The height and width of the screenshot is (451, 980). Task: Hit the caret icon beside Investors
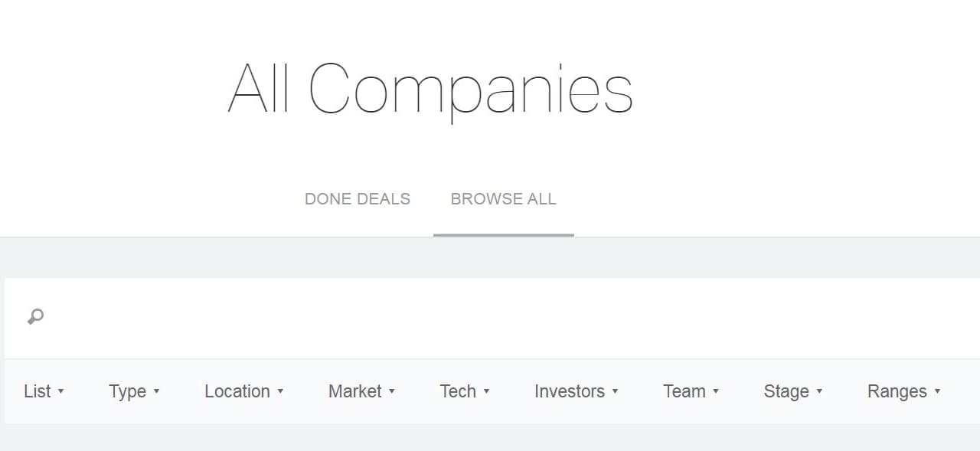[616, 392]
